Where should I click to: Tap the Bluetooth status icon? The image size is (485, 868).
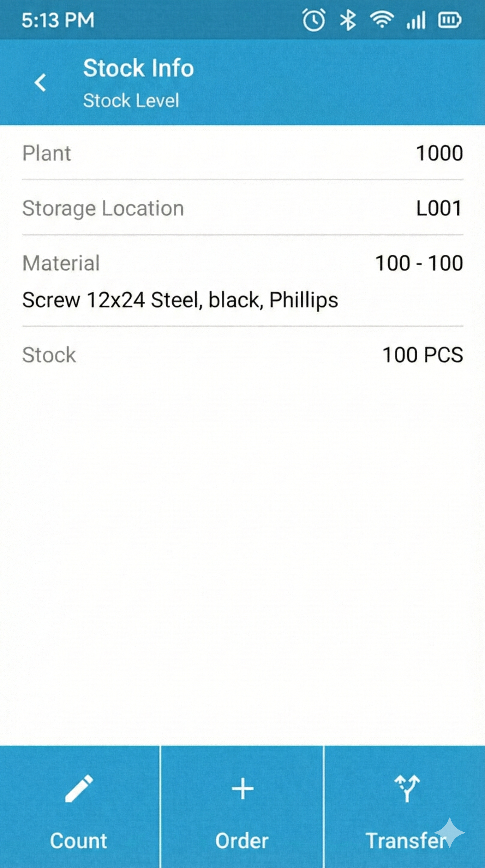pos(348,20)
